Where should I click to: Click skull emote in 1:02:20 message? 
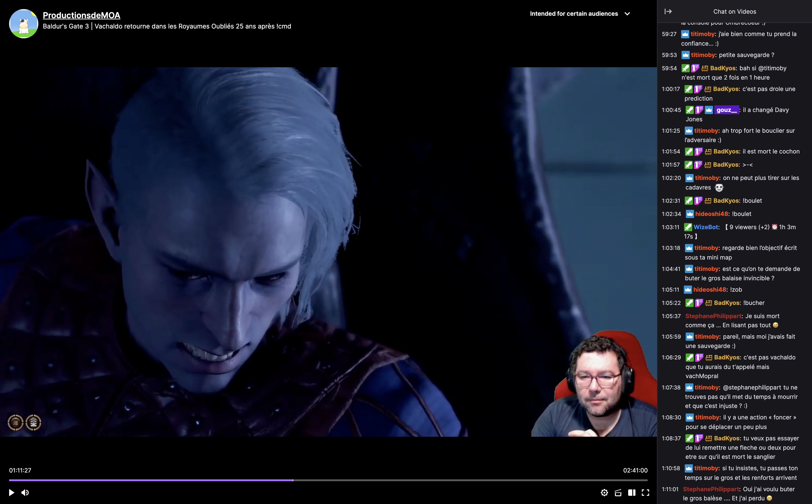pyautogui.click(x=719, y=188)
